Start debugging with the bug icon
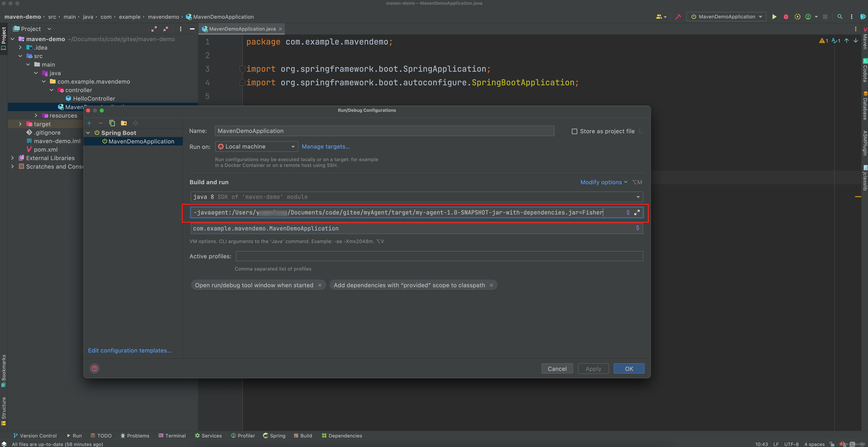 [x=786, y=17]
